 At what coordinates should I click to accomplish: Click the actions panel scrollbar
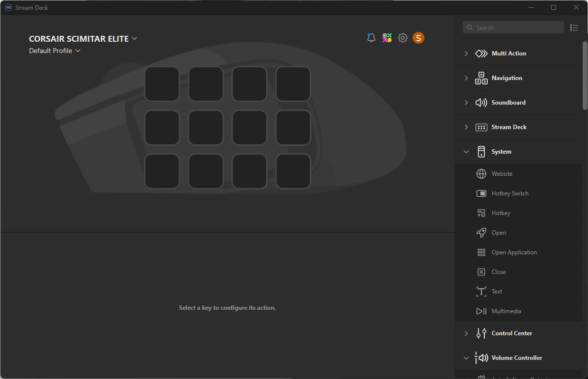pyautogui.click(x=585, y=76)
